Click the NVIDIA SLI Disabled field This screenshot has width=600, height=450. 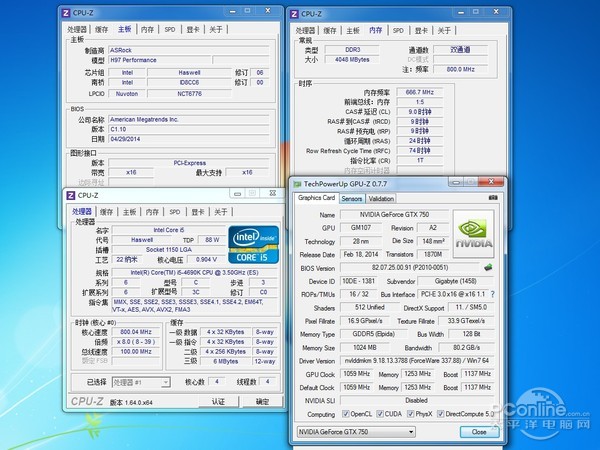pyautogui.click(x=417, y=400)
